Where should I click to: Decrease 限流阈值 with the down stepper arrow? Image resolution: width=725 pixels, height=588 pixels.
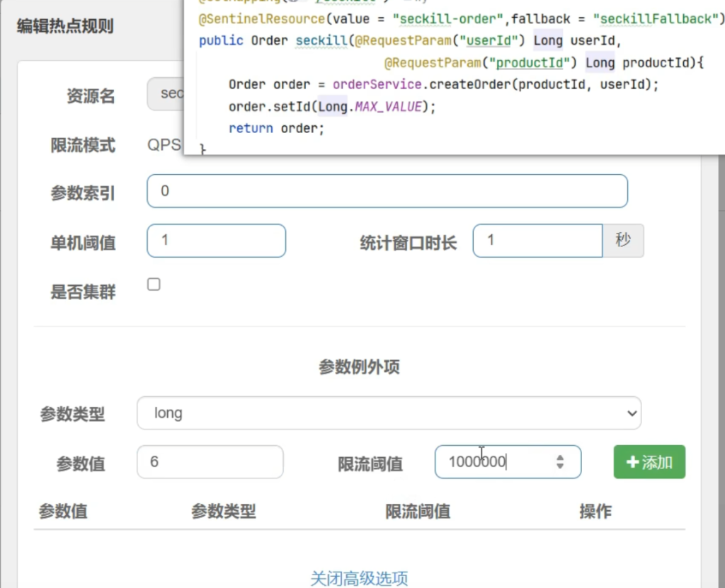point(560,467)
